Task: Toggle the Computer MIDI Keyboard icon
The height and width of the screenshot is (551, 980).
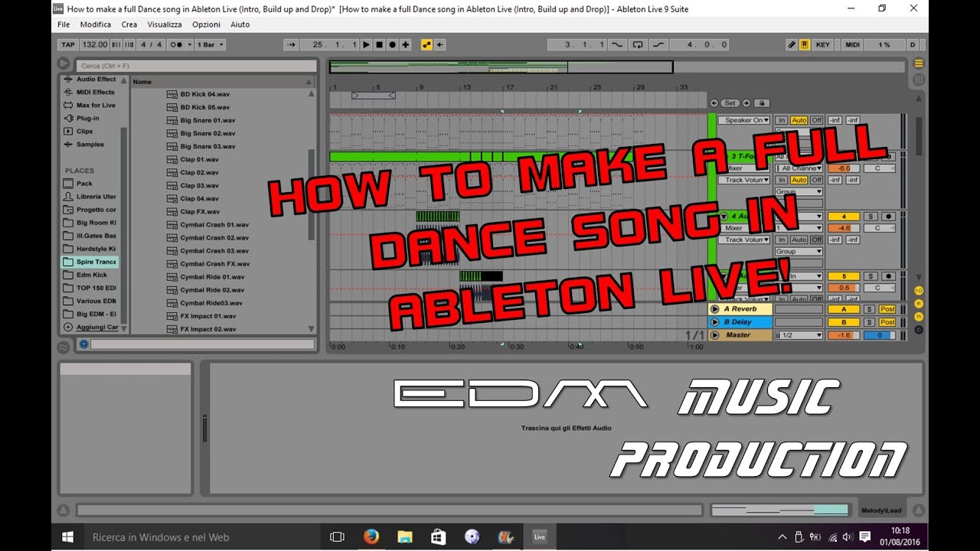Action: [805, 44]
